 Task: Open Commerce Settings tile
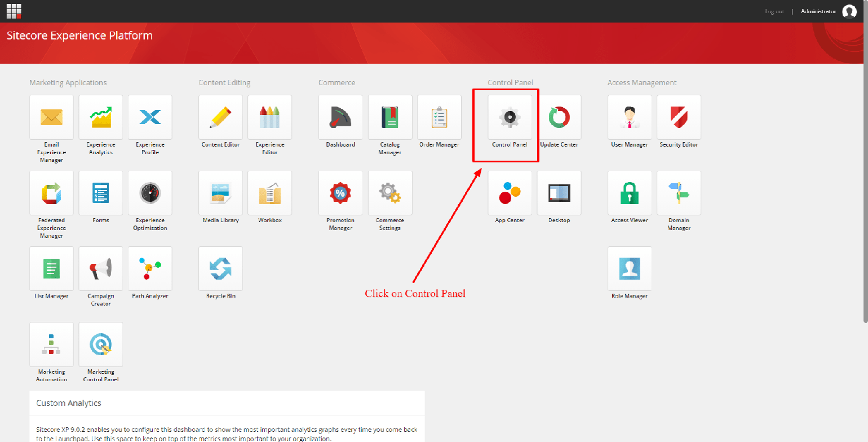[390, 193]
